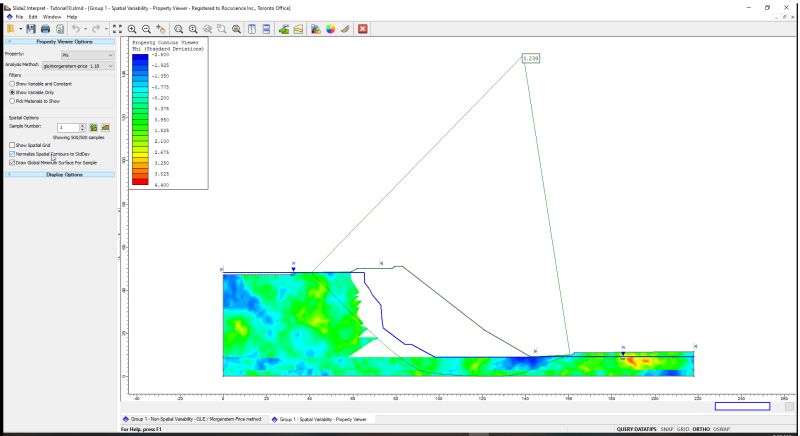Decrease sample number with down stepper arrow
The width and height of the screenshot is (800, 436).
[x=83, y=130]
